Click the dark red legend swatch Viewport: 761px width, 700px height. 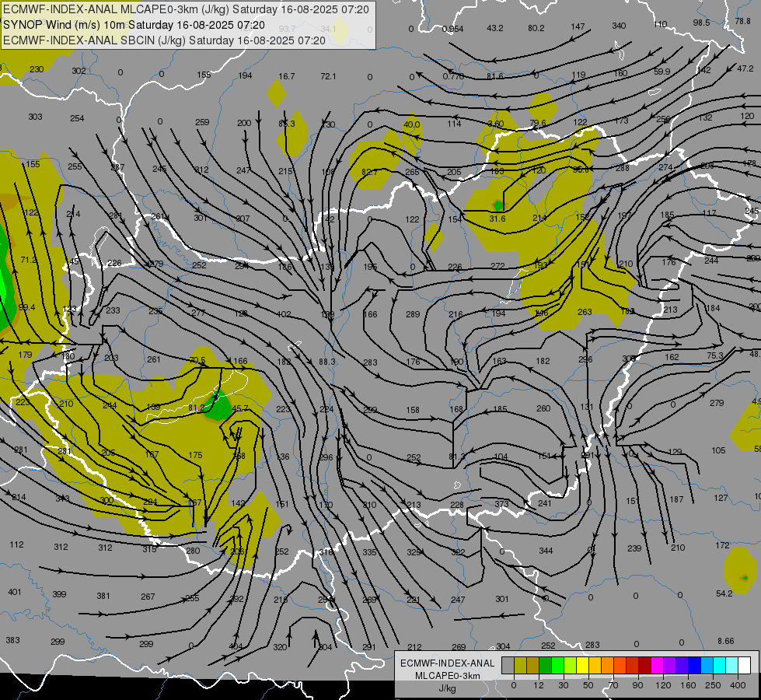coord(645,666)
